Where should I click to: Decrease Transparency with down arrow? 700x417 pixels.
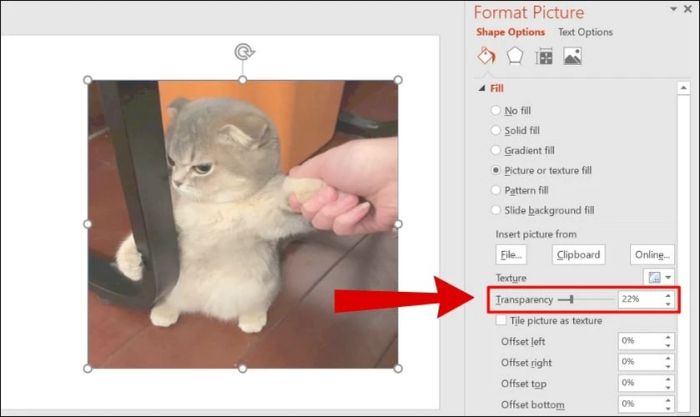click(668, 304)
